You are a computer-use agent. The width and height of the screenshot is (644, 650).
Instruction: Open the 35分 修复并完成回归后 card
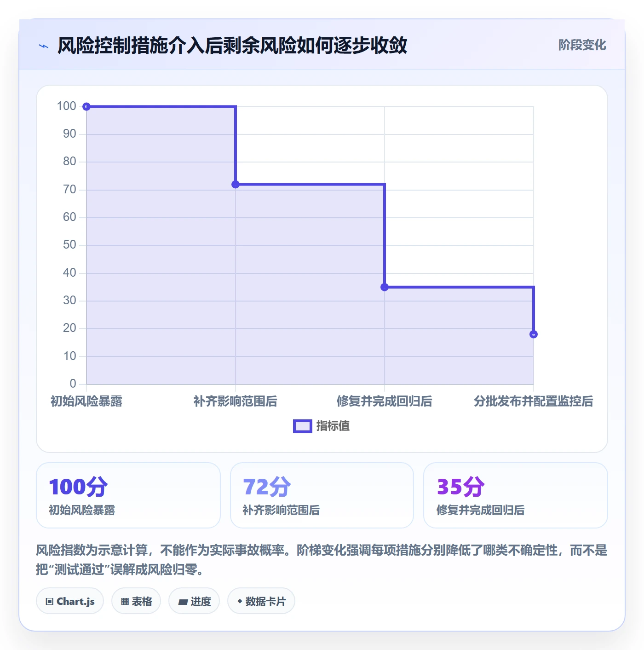pos(516,495)
